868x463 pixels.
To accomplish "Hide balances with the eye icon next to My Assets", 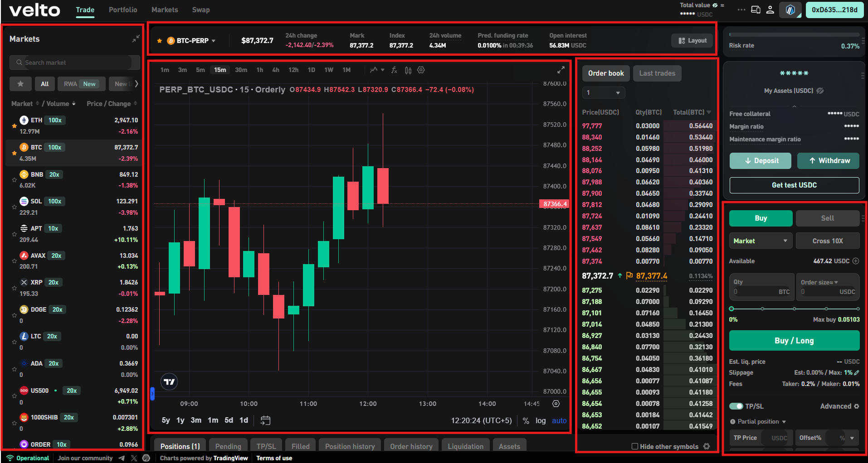I will (x=819, y=91).
